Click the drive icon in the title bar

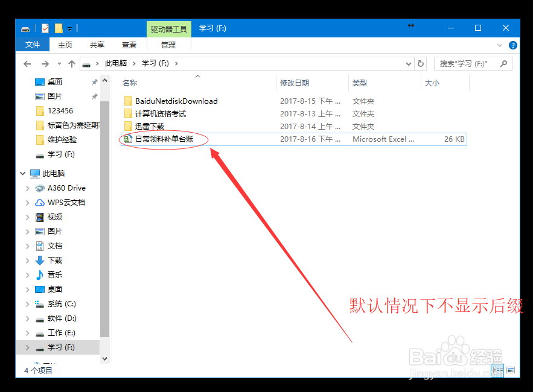tap(25, 29)
